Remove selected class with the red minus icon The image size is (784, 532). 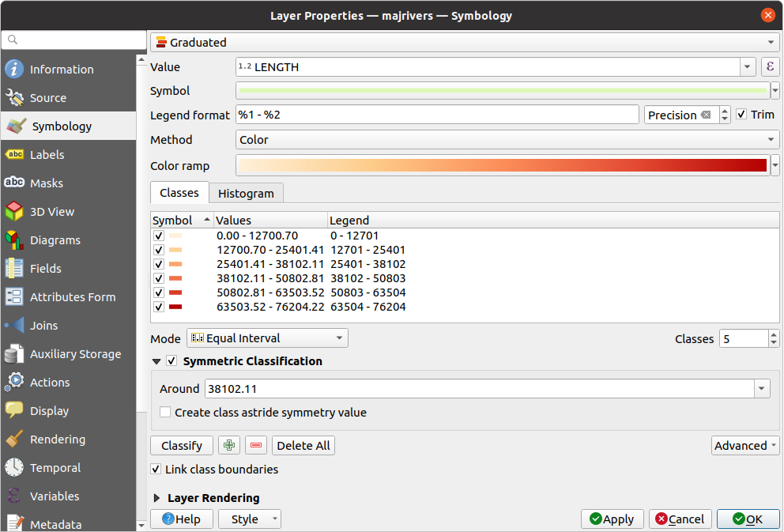255,445
